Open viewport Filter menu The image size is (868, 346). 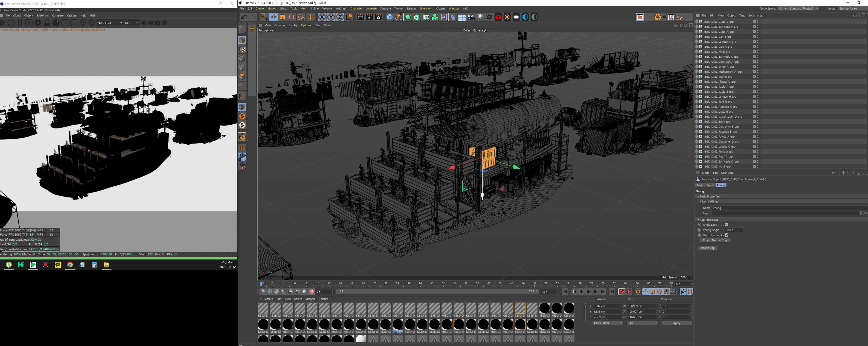(317, 25)
